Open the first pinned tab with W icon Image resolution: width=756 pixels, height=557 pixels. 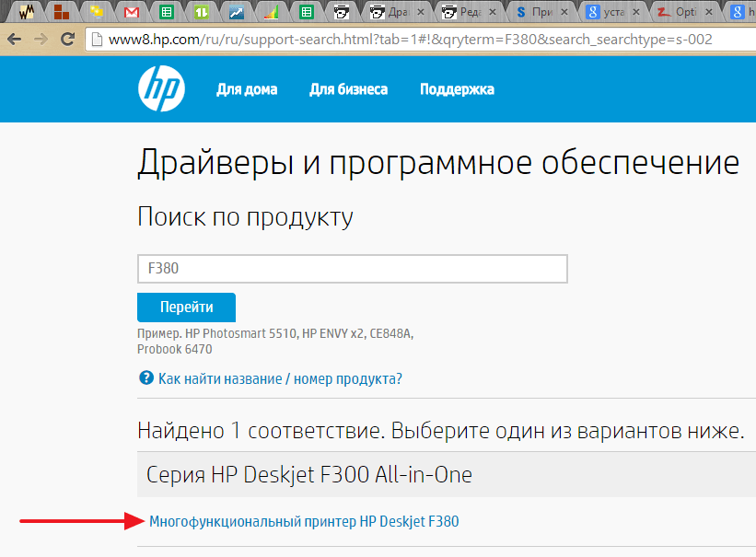point(26,12)
